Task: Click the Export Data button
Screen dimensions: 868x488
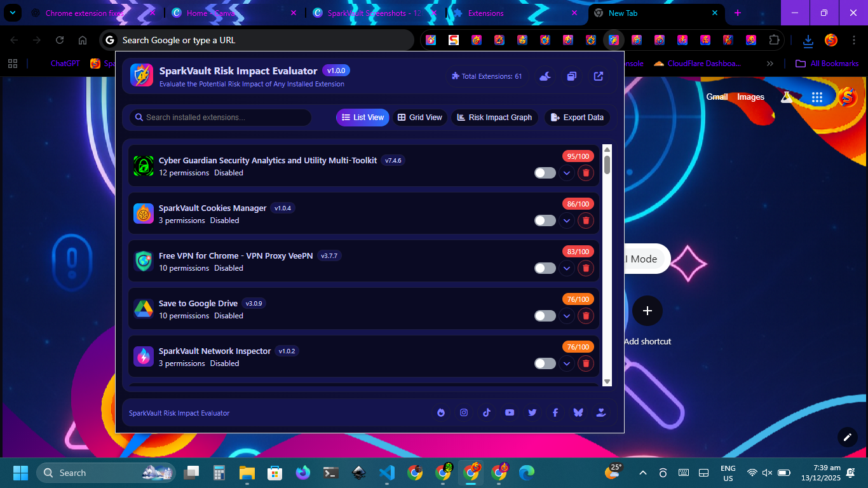Action: click(577, 118)
